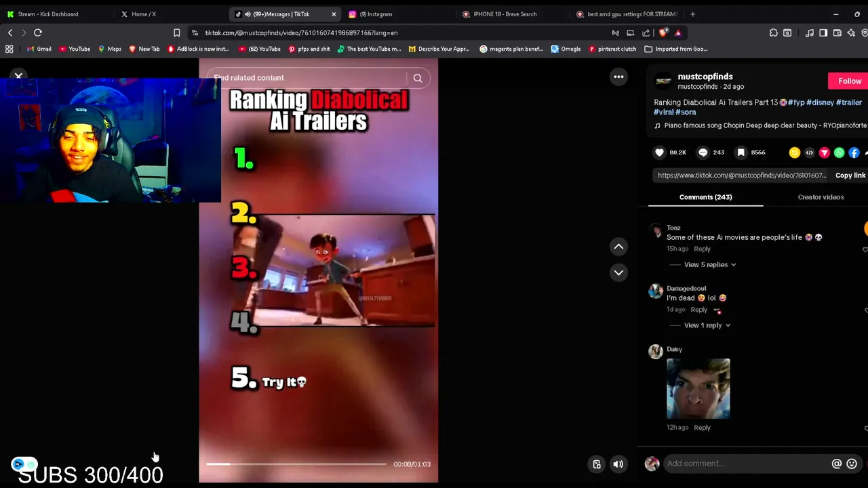Switch to the Creator videos tab
Image resolution: width=868 pixels, height=488 pixels.
(821, 197)
